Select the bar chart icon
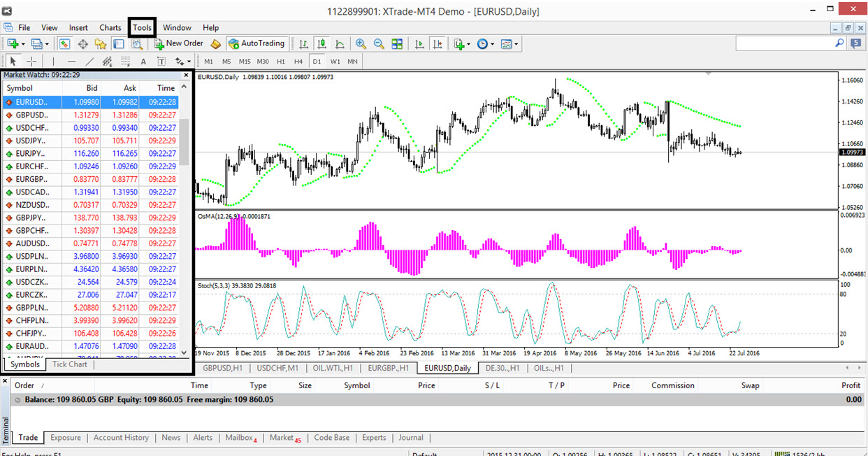Image resolution: width=868 pixels, height=456 pixels. (x=303, y=44)
